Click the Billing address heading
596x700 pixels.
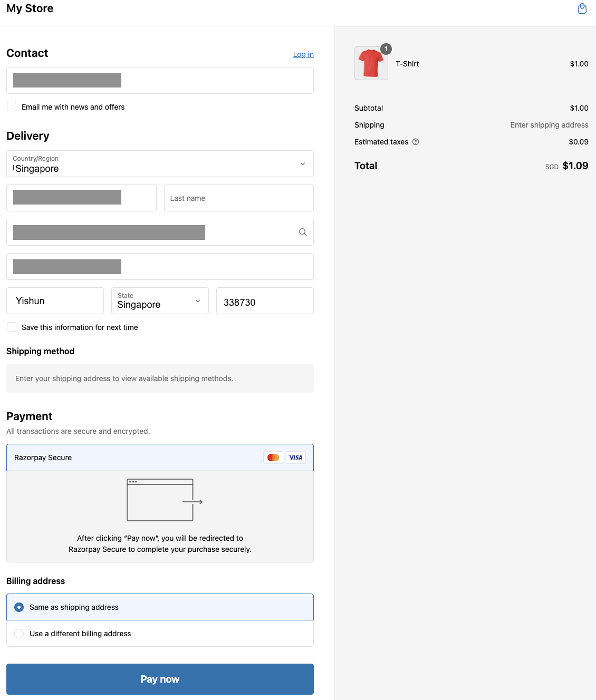pyautogui.click(x=35, y=581)
